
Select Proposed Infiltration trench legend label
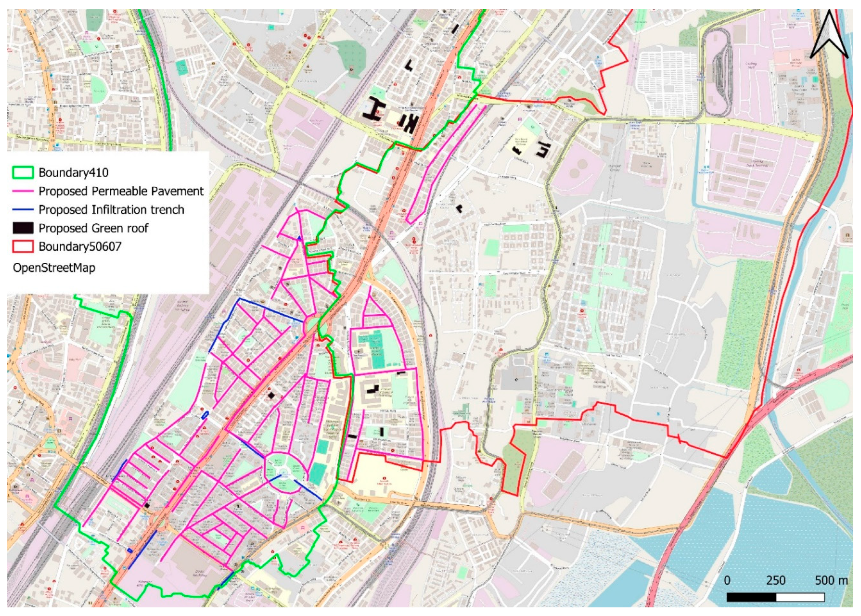pyautogui.click(x=111, y=210)
